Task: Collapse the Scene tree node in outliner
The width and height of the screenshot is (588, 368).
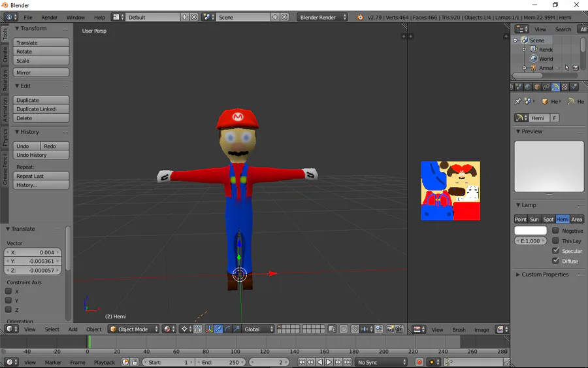Action: click(x=515, y=40)
